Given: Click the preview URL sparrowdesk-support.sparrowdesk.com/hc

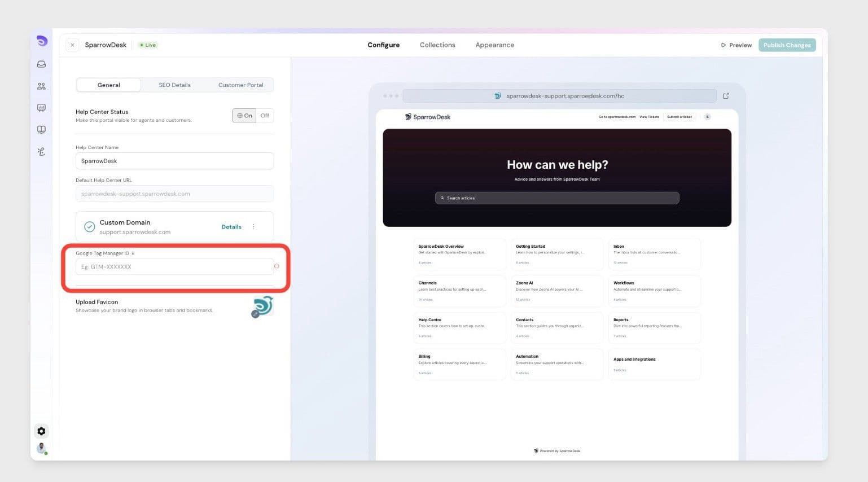Looking at the screenshot, I should point(565,96).
